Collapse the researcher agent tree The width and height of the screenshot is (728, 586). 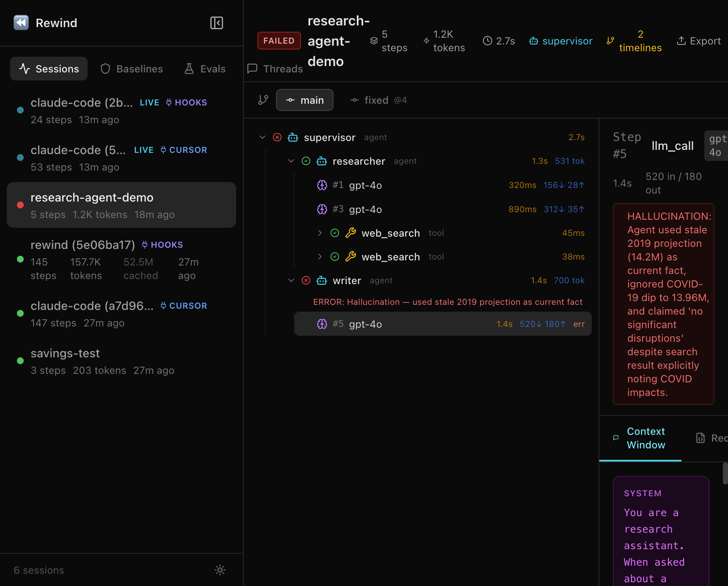point(291,161)
